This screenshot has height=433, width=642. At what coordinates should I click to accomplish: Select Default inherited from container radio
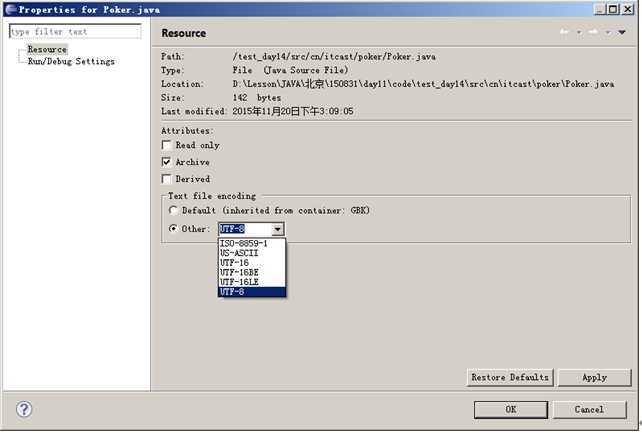(x=173, y=210)
